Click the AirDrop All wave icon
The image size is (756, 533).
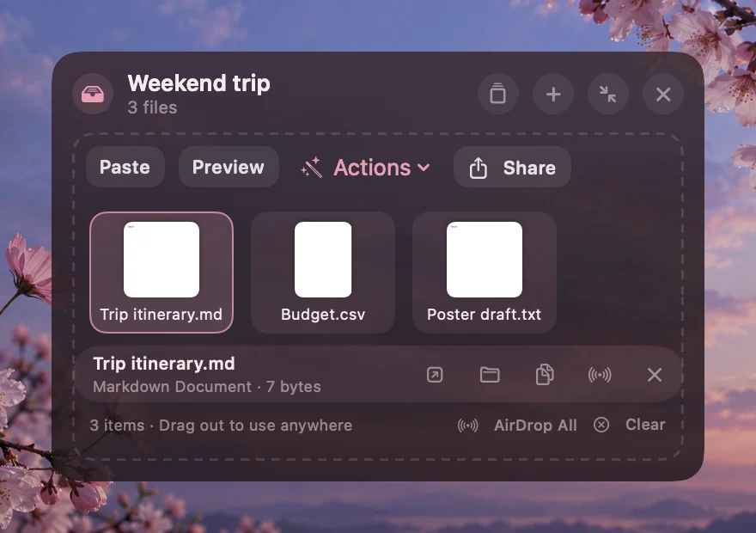point(467,425)
